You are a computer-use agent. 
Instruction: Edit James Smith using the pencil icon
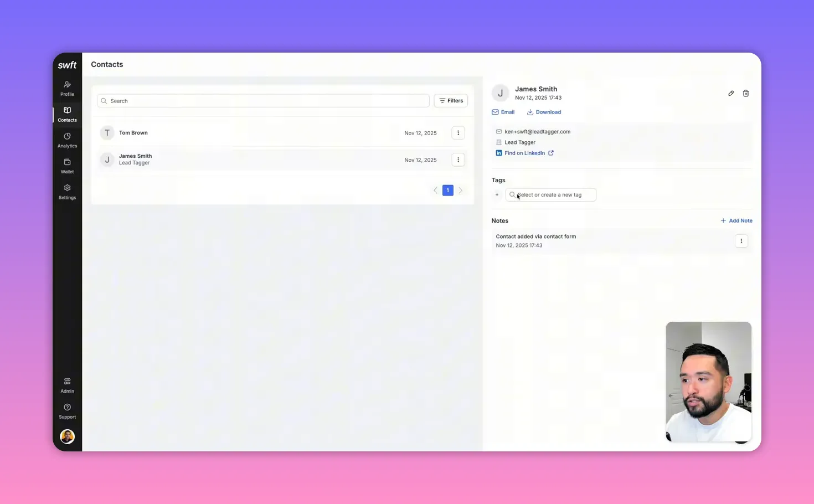731,93
